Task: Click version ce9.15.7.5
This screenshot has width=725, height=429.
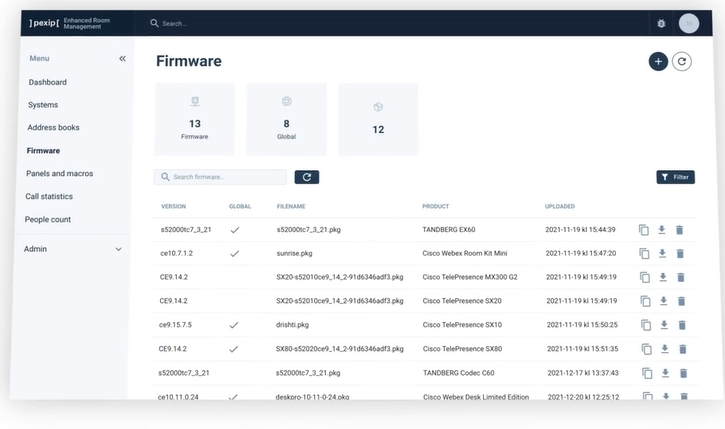Action: 175,325
